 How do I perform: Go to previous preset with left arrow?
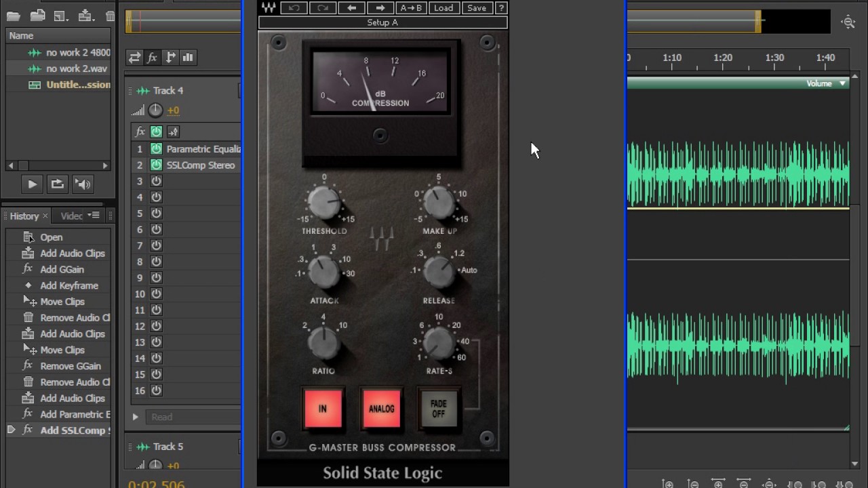pyautogui.click(x=351, y=8)
